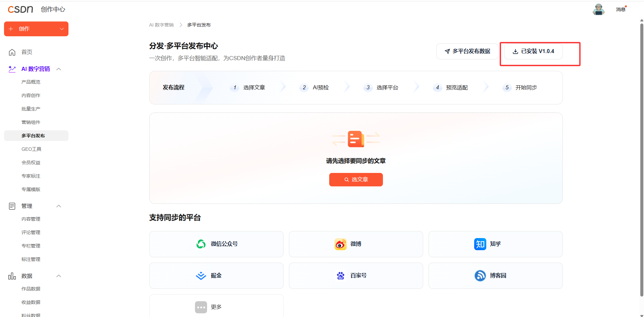This screenshot has width=644, height=317.
Task: Open 营销组件 in sidebar
Action: click(x=31, y=122)
